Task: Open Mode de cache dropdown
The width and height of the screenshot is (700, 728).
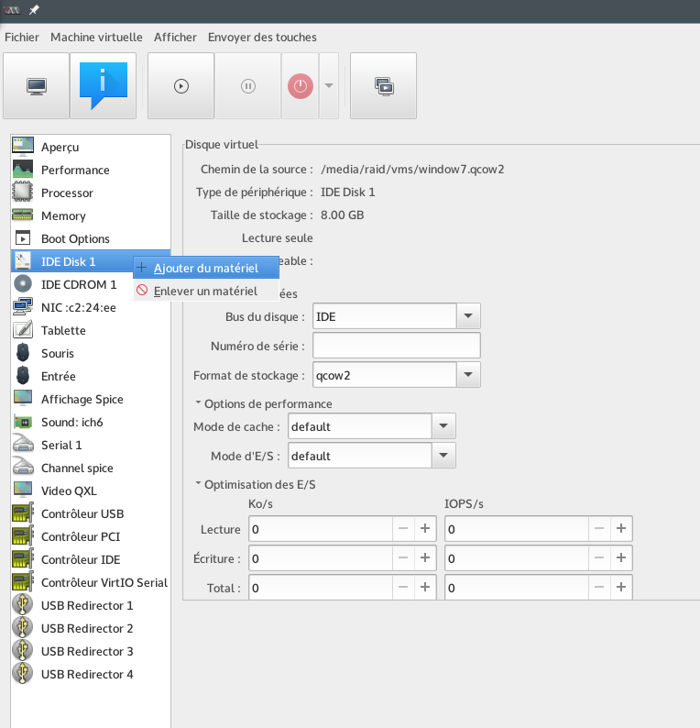Action: [x=443, y=426]
